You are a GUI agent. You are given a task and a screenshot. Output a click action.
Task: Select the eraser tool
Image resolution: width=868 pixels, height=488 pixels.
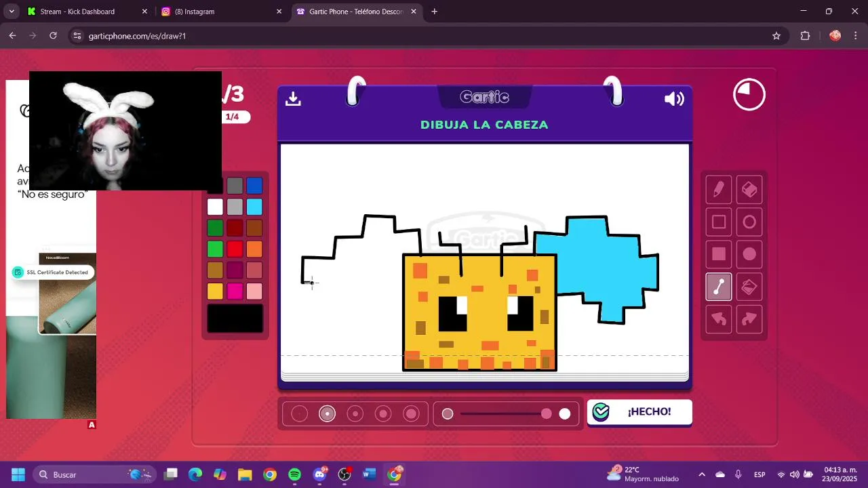749,190
